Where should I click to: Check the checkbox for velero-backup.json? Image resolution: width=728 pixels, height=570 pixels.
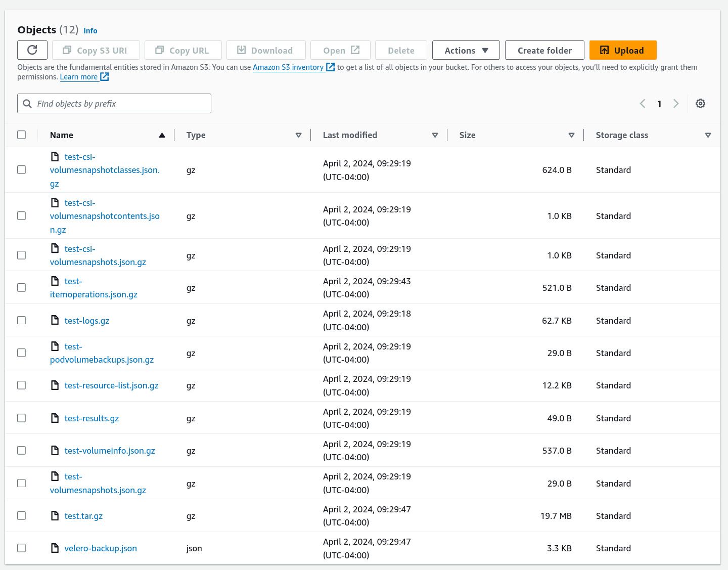pyautogui.click(x=21, y=548)
